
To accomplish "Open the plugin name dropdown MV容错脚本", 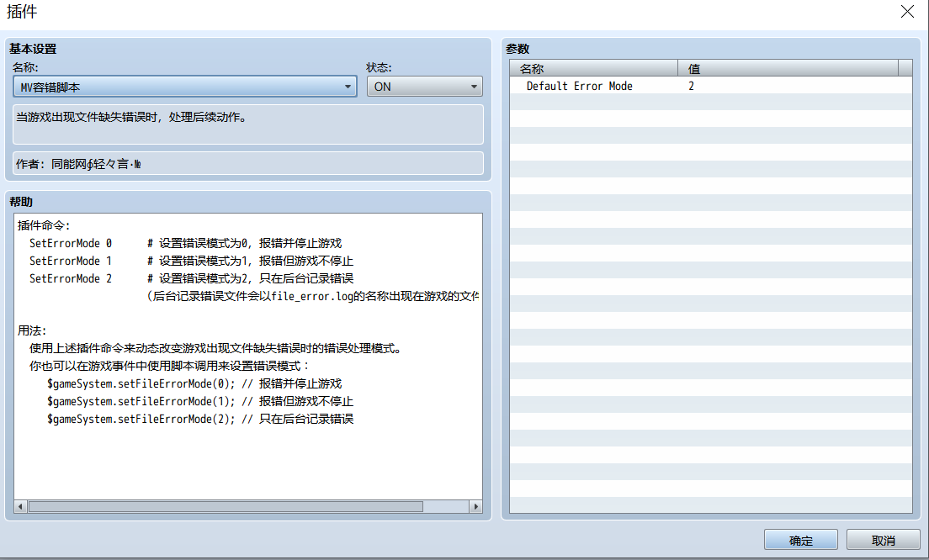I will (x=185, y=87).
